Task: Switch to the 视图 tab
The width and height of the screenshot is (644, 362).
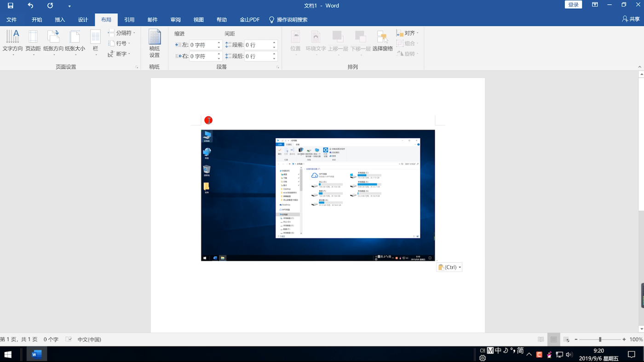Action: (198, 20)
